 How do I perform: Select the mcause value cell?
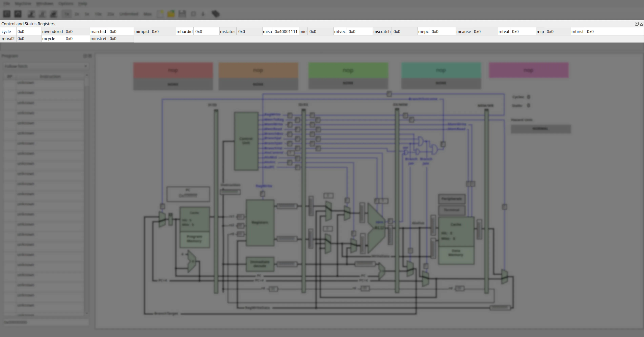[x=485, y=31]
